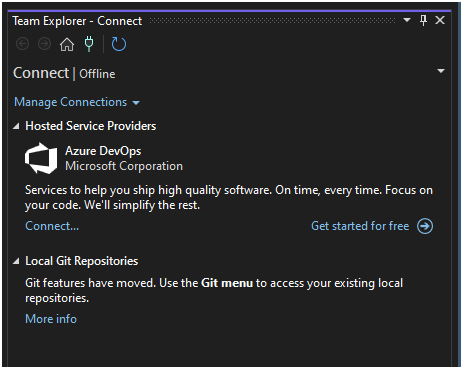The width and height of the screenshot is (461, 368).
Task: Click the Get started for free link
Action: click(x=360, y=226)
